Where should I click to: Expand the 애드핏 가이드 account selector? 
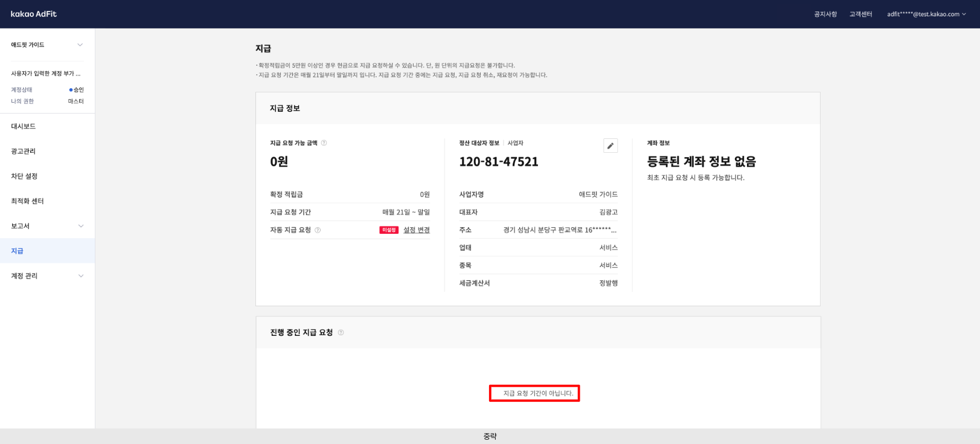[80, 45]
